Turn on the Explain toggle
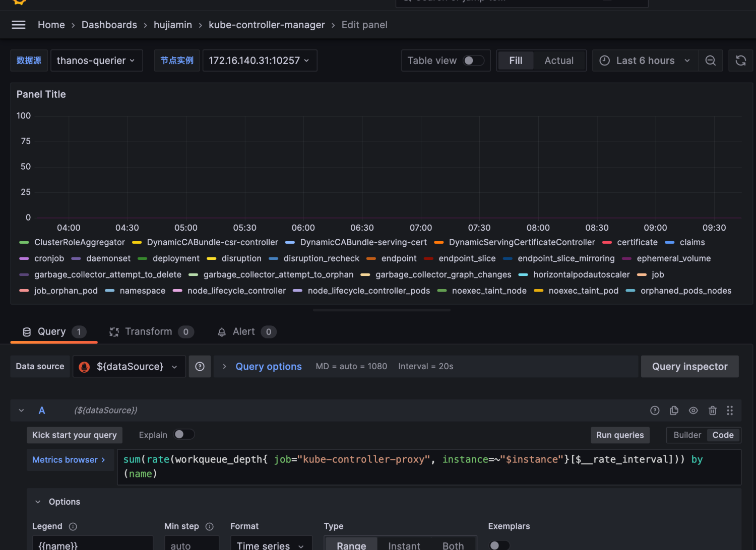Image resolution: width=756 pixels, height=550 pixels. [183, 435]
